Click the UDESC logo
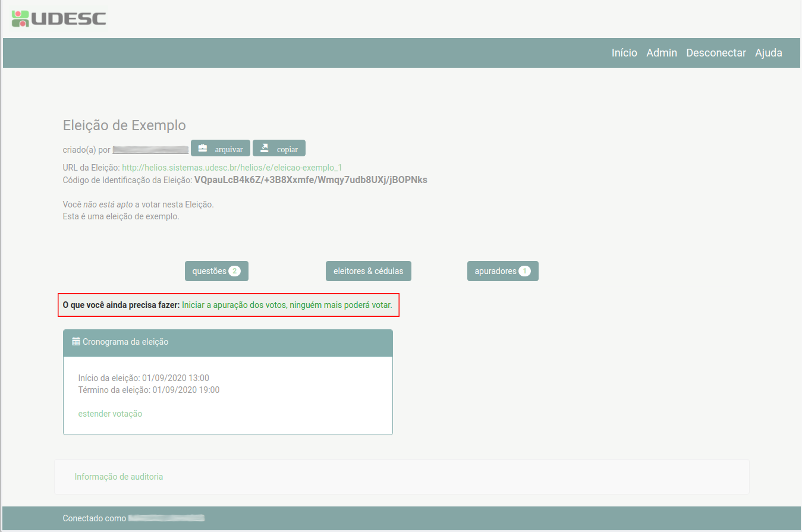 [59, 18]
